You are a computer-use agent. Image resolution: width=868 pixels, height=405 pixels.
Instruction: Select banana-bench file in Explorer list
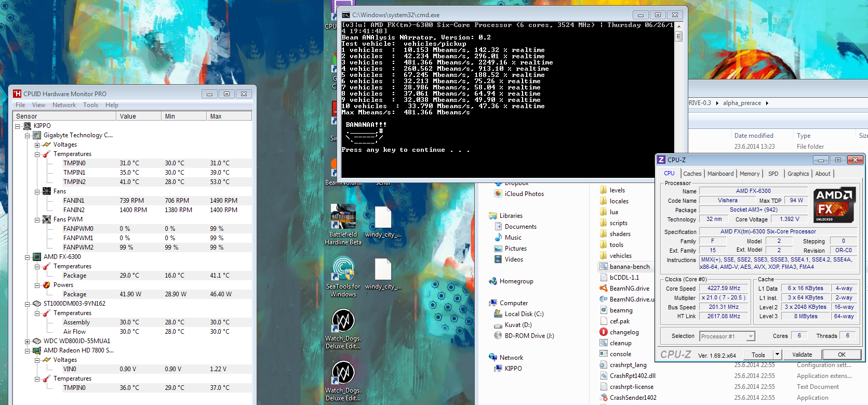pyautogui.click(x=625, y=267)
